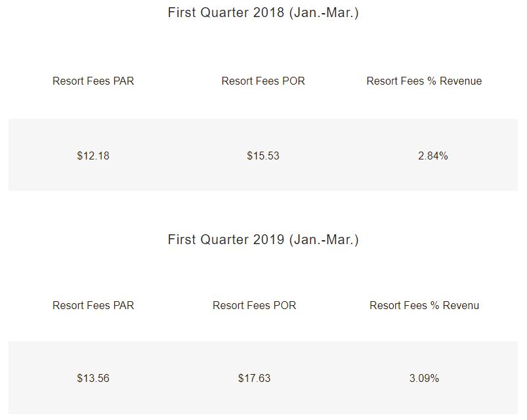The width and height of the screenshot is (527, 420).
Task: Click the word 'PAR' in the 2018 header
Action: [123, 81]
